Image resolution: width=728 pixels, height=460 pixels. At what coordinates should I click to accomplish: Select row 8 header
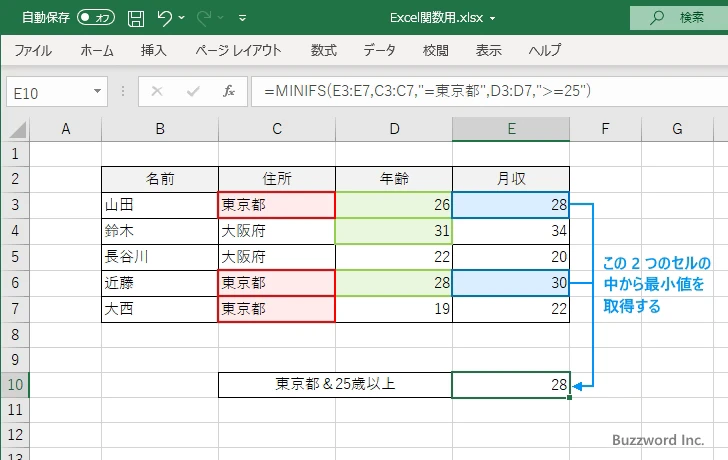[x=15, y=334]
